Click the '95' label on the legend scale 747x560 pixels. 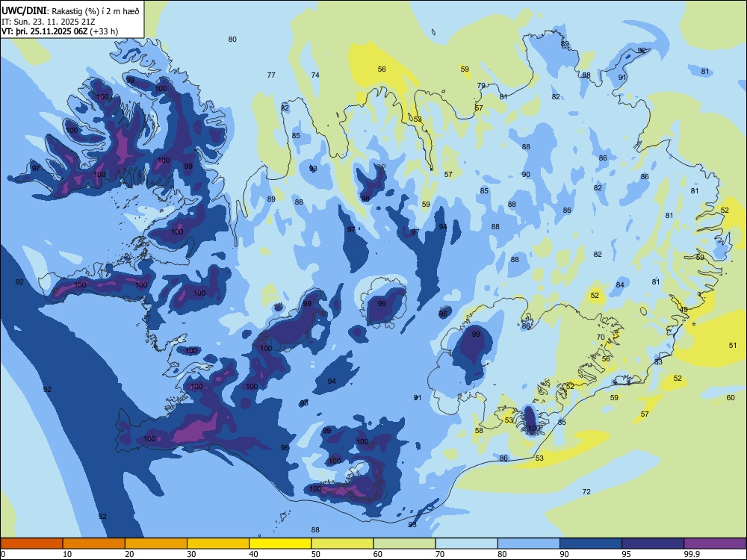point(626,554)
